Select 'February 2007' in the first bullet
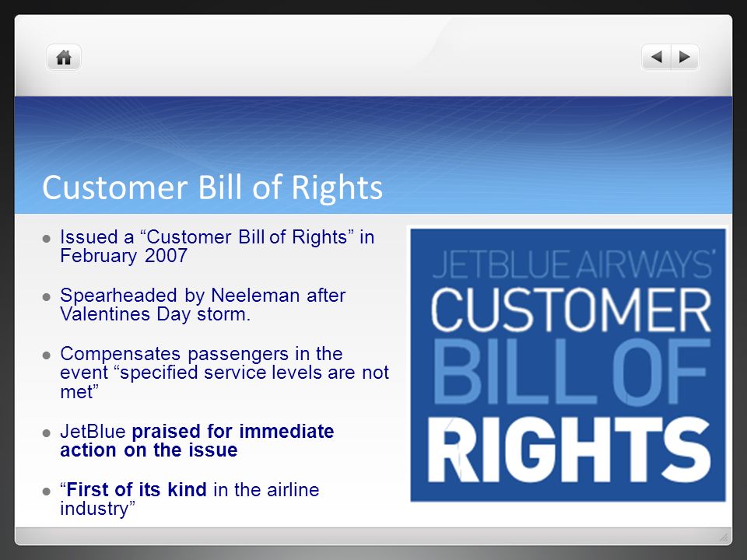 tap(124, 256)
